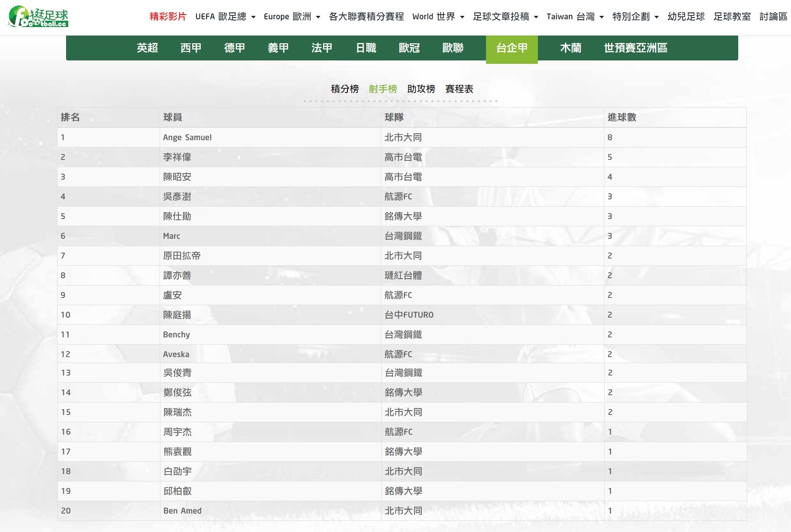This screenshot has width=791, height=532.
Task: Expand the World 世界 dropdown menu
Action: (x=438, y=17)
